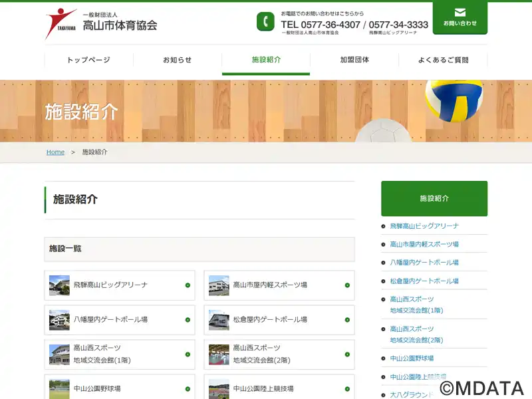Click the Home breadcrumb link

[x=55, y=152]
